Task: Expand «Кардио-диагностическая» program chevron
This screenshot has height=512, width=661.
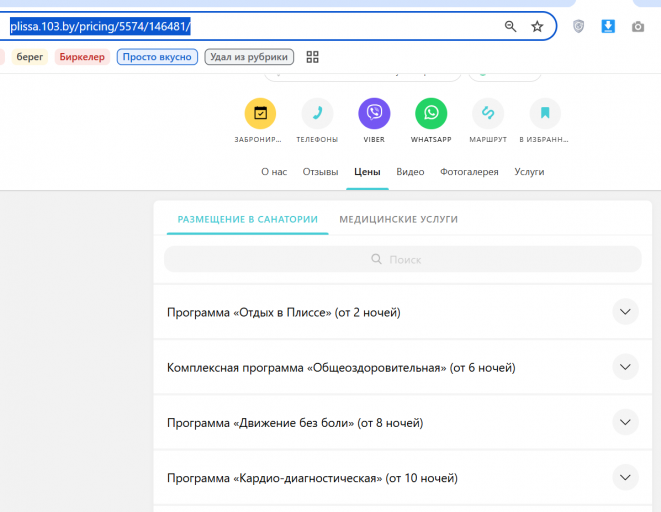Action: coord(625,477)
